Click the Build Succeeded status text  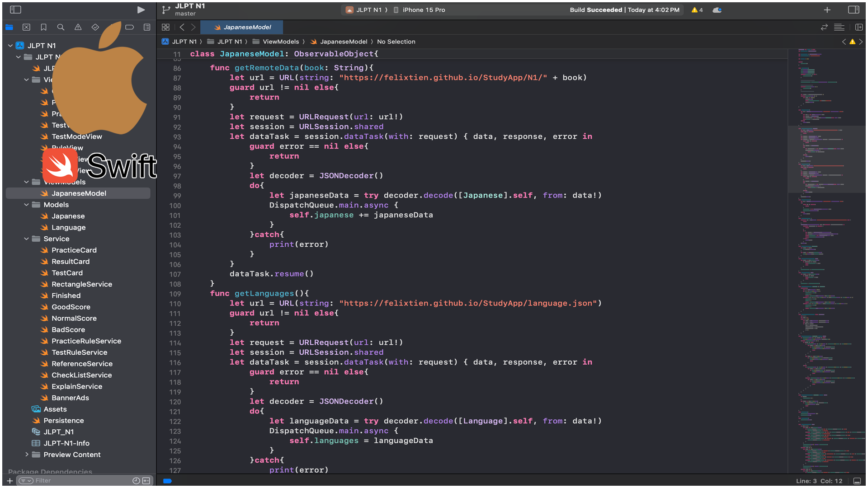[x=624, y=10]
